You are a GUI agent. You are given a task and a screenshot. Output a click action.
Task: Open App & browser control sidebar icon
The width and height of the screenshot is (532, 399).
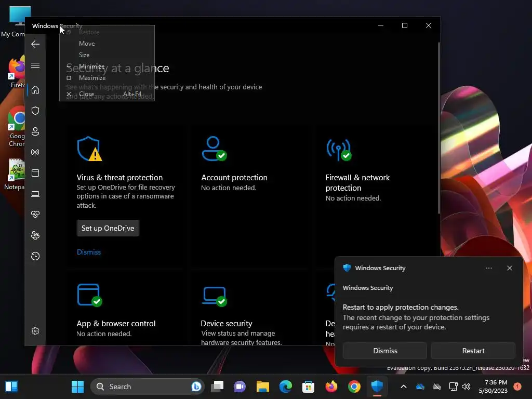click(x=35, y=173)
